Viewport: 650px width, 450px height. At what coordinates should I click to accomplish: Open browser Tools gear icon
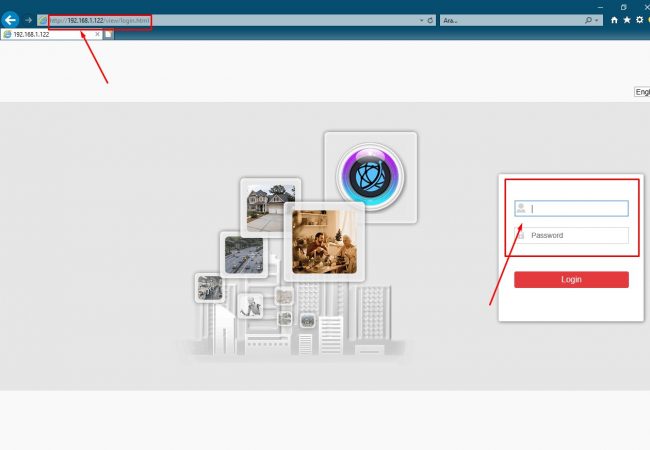click(639, 20)
